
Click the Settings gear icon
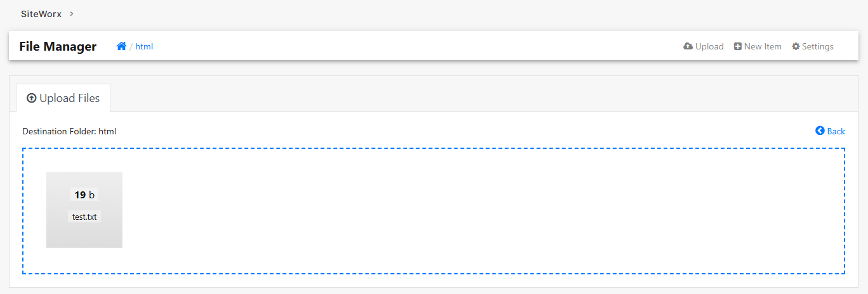pyautogui.click(x=796, y=46)
